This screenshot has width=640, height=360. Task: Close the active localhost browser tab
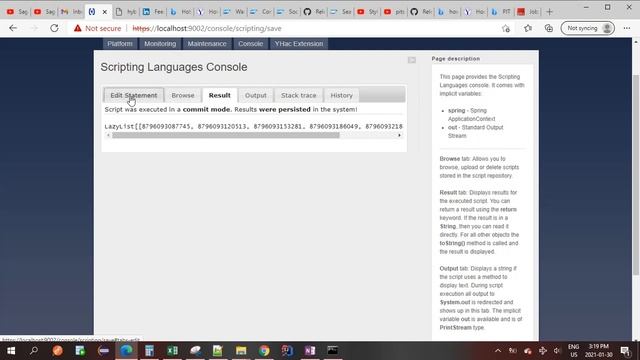tap(104, 12)
